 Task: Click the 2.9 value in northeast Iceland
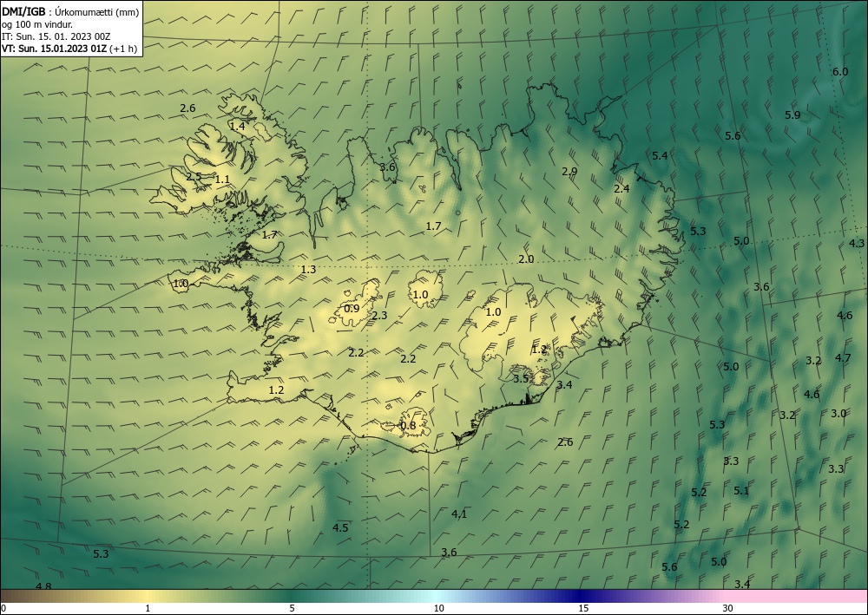(569, 172)
